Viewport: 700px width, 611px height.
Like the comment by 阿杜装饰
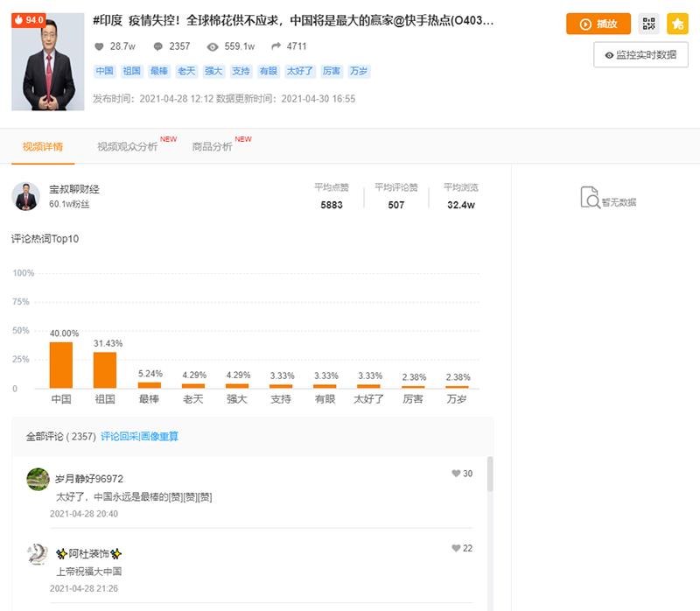pos(456,548)
